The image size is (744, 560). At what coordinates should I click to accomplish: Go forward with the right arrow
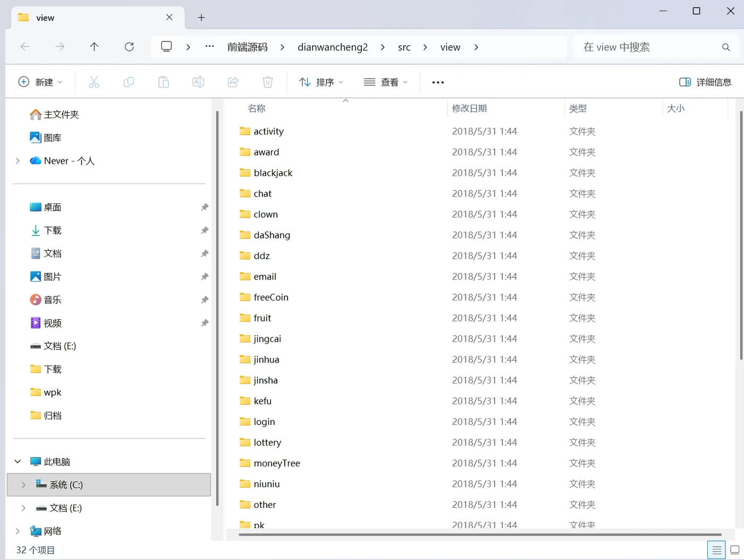tap(60, 47)
